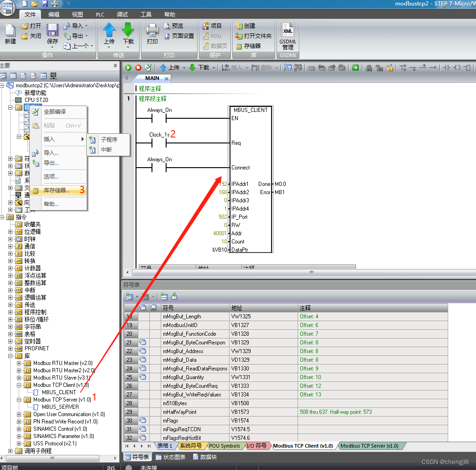This screenshot has width=476, height=470.
Task: Click the 状态图表 bottom panel button
Action: (171, 457)
